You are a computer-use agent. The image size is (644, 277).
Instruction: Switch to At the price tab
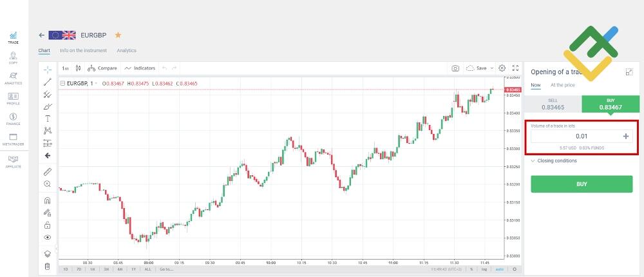tap(562, 85)
